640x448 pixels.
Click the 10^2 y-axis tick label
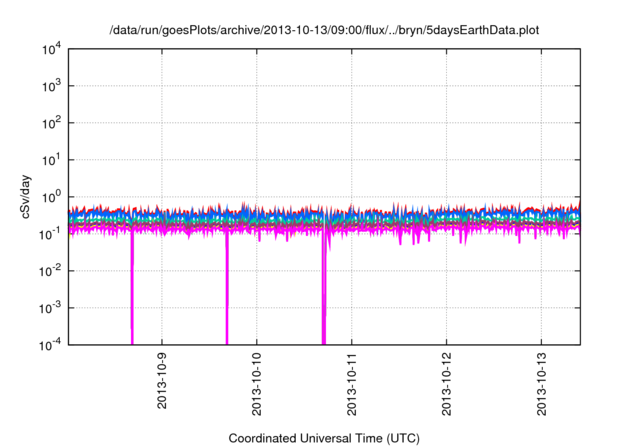coord(52,123)
